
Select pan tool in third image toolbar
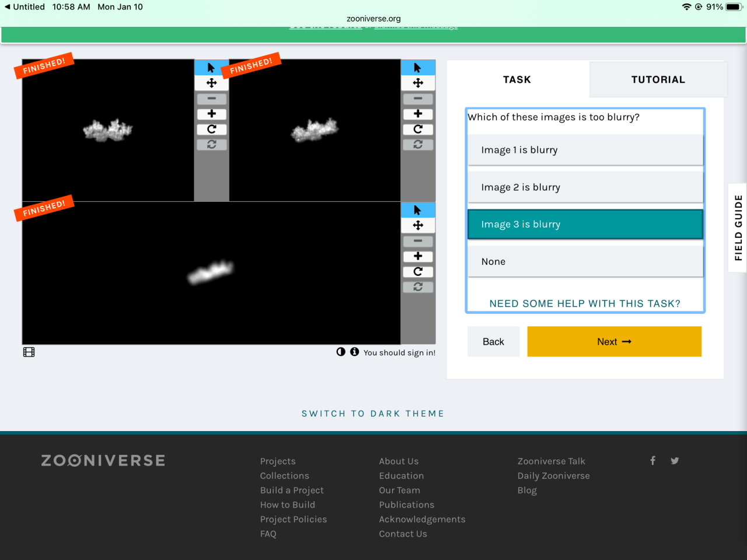[418, 225]
